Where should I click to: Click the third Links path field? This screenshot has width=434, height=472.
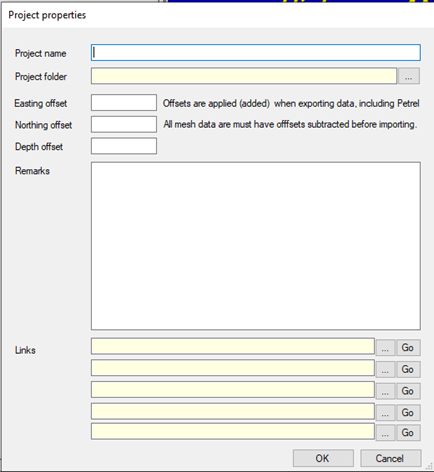point(233,389)
